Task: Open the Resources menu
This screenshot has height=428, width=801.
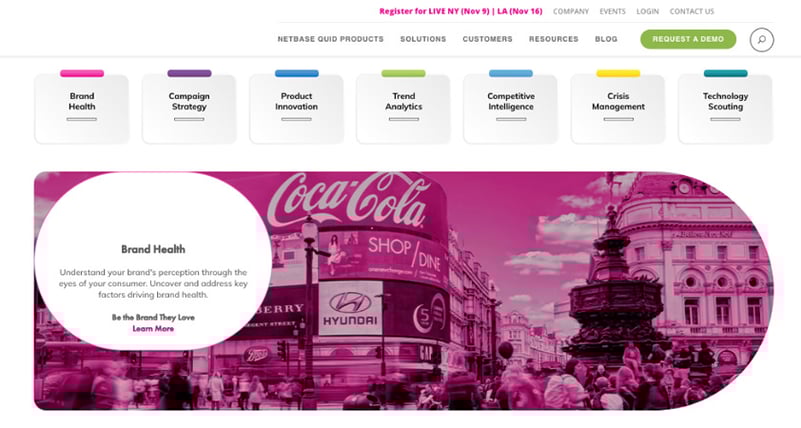Action: tap(554, 39)
